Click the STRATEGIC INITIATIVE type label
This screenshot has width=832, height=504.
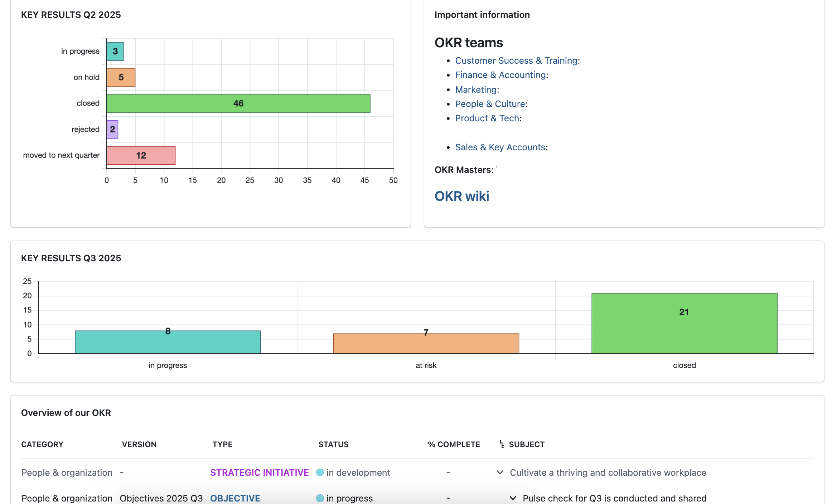tap(259, 472)
